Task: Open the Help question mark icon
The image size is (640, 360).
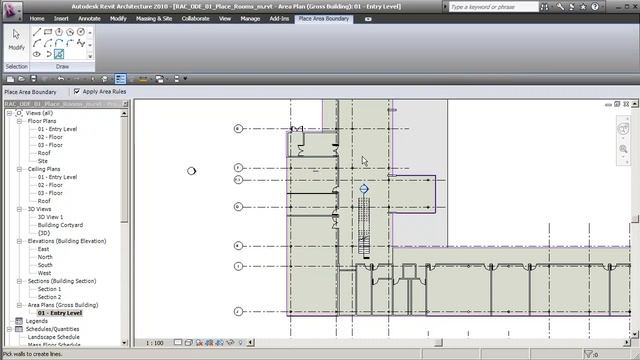Action: pos(595,7)
